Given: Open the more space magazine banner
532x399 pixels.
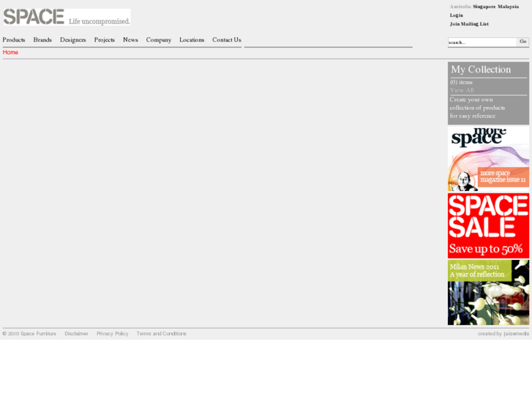Looking at the screenshot, I should [488, 159].
